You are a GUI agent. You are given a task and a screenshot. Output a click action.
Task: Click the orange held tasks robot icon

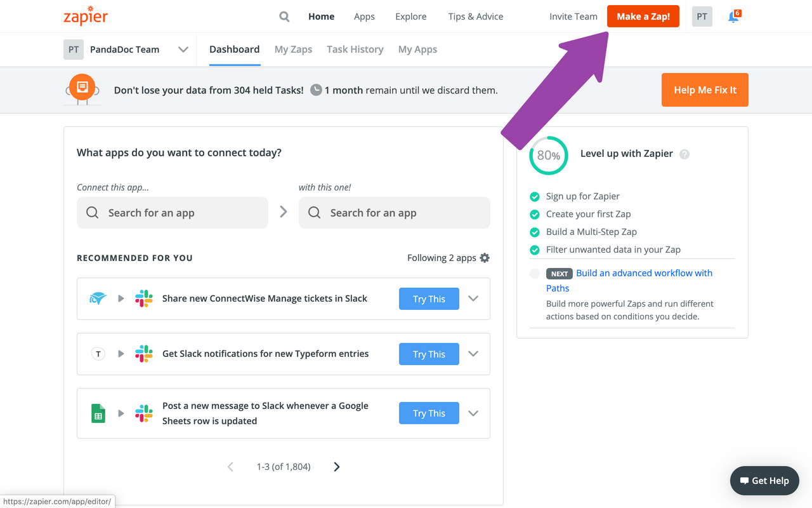click(x=82, y=90)
